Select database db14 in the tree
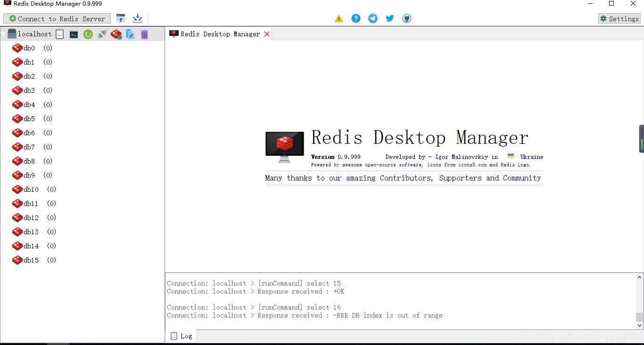The image size is (644, 345). pyautogui.click(x=34, y=246)
